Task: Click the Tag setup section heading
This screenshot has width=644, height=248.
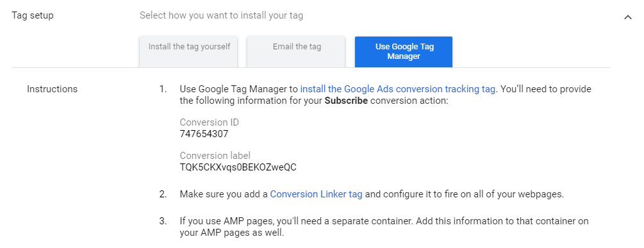Action: pyautogui.click(x=33, y=15)
